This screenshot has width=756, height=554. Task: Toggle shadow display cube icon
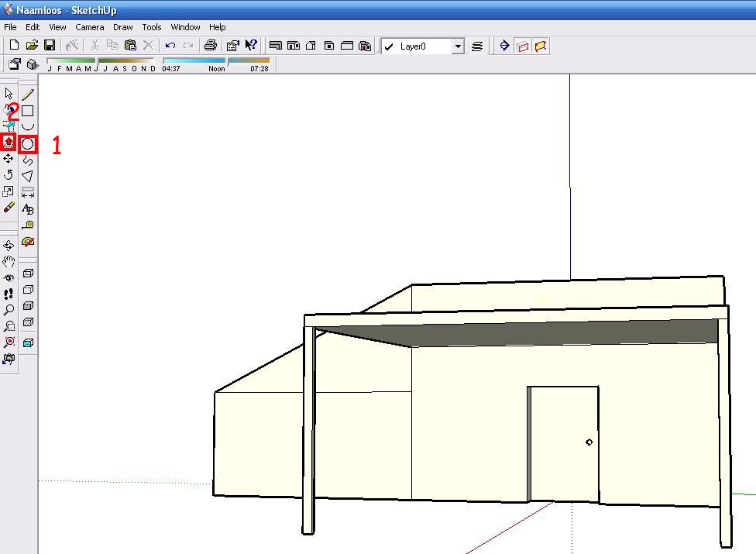coord(32,64)
